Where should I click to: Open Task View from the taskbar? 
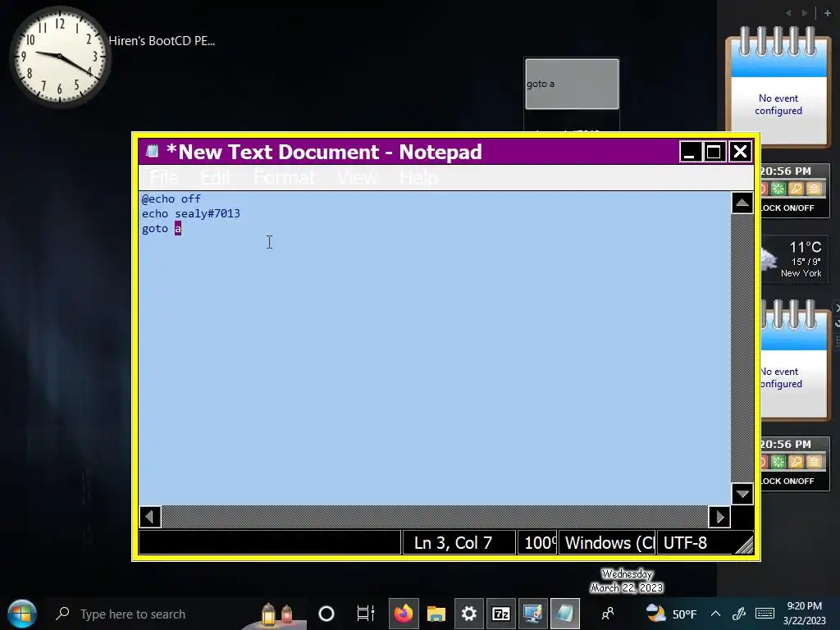click(365, 614)
